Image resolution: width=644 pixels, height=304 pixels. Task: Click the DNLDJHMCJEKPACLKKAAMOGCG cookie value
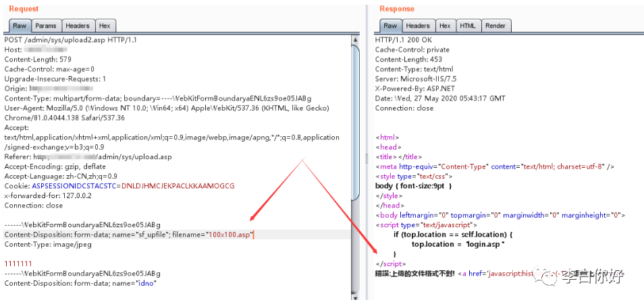pos(178,186)
